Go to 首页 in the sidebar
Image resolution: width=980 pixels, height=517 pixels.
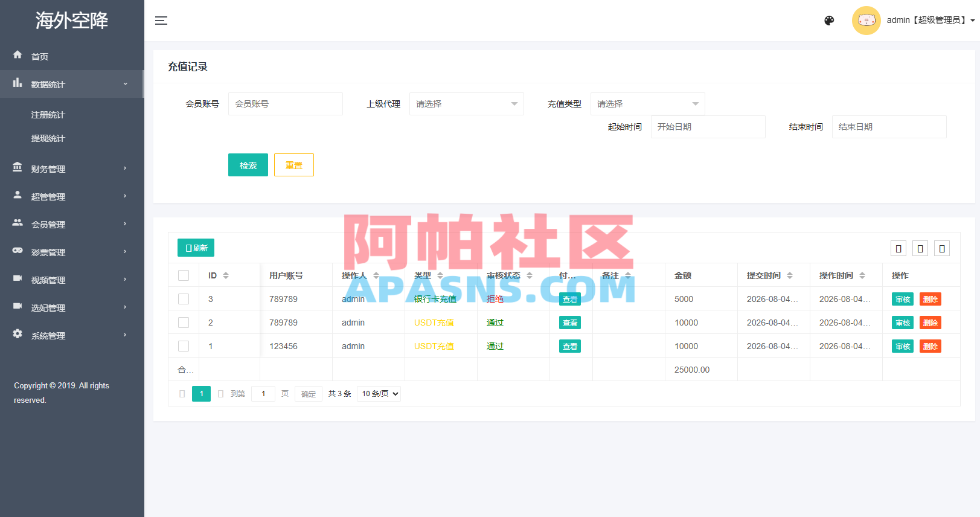tap(72, 56)
